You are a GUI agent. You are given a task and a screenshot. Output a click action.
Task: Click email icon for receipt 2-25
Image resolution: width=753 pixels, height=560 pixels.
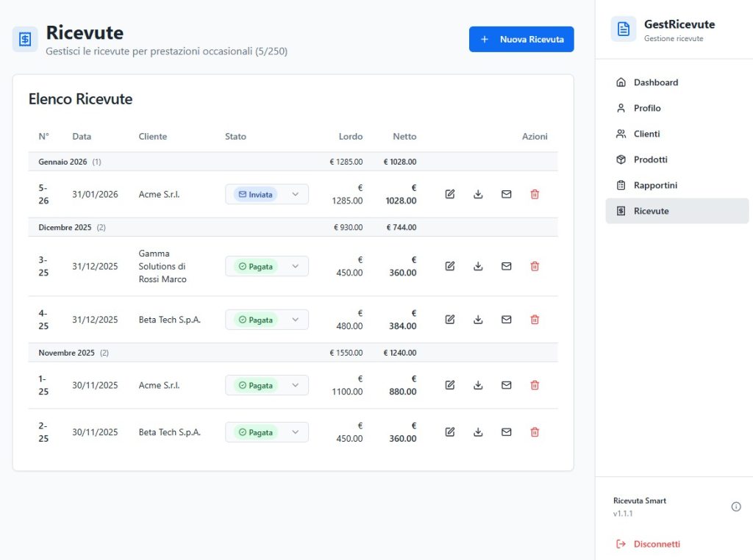[x=506, y=432]
